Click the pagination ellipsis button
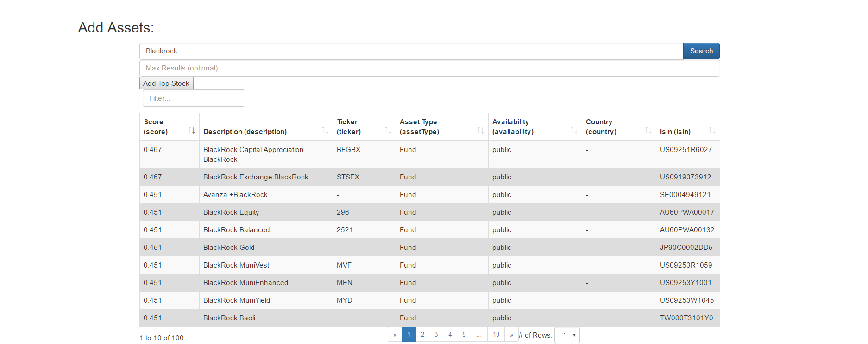This screenshot has width=868, height=344. (479, 334)
